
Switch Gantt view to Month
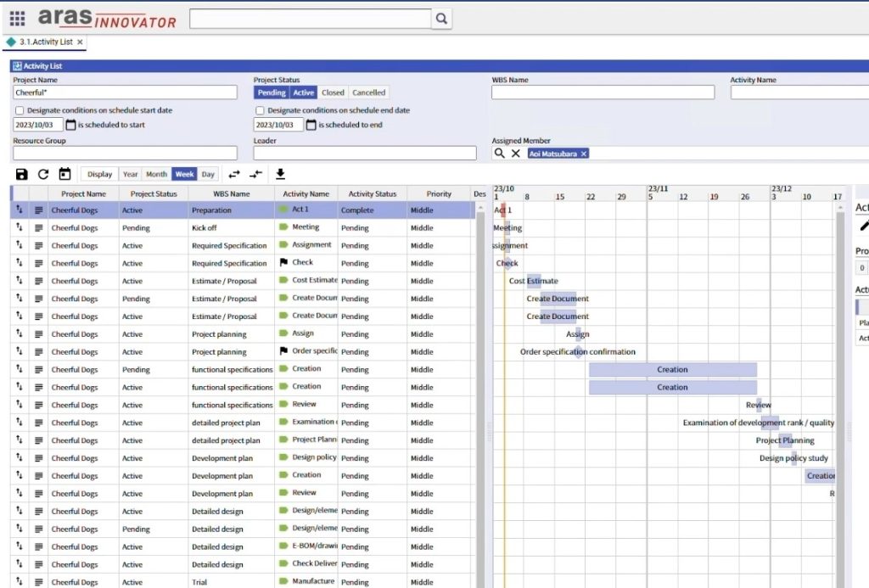(x=156, y=174)
